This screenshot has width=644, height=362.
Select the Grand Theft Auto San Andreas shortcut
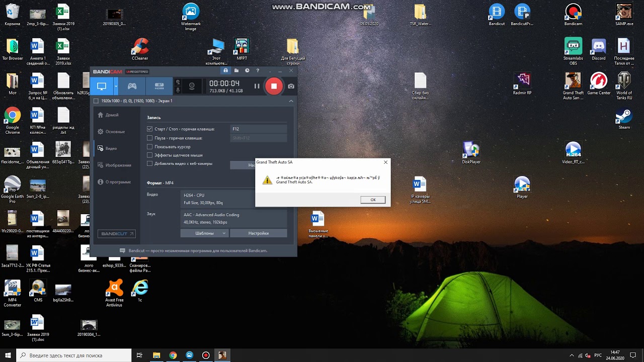(x=573, y=86)
